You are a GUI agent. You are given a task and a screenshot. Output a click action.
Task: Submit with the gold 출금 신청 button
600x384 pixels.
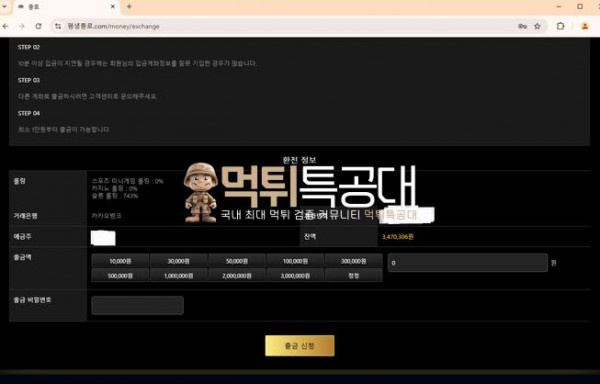[x=300, y=346]
